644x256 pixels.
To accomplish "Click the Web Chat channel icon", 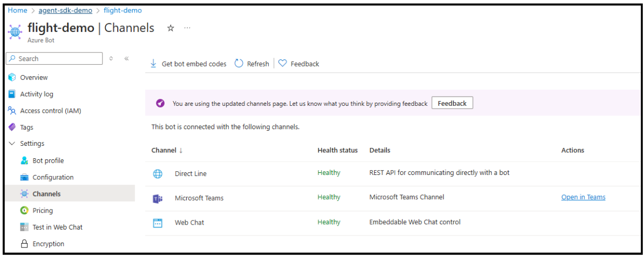I will 158,223.
